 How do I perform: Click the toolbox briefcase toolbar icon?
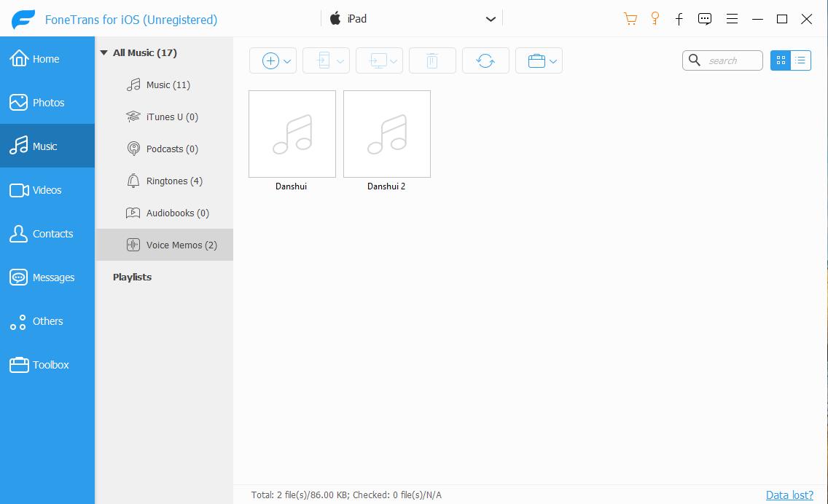pos(536,60)
